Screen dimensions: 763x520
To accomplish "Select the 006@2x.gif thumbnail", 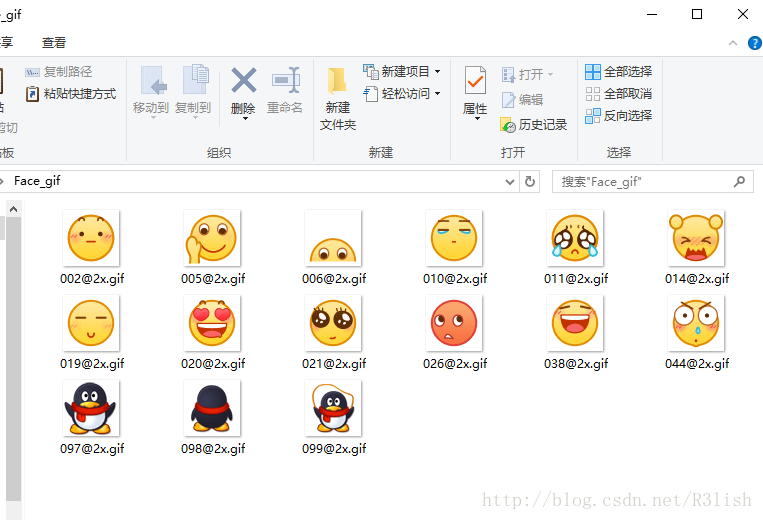I will click(x=333, y=238).
